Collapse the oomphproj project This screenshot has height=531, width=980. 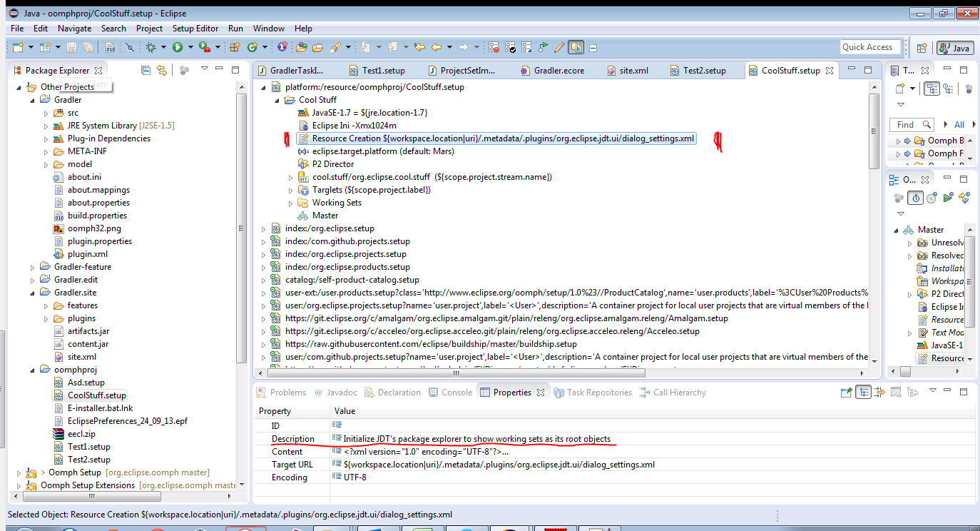[32, 370]
